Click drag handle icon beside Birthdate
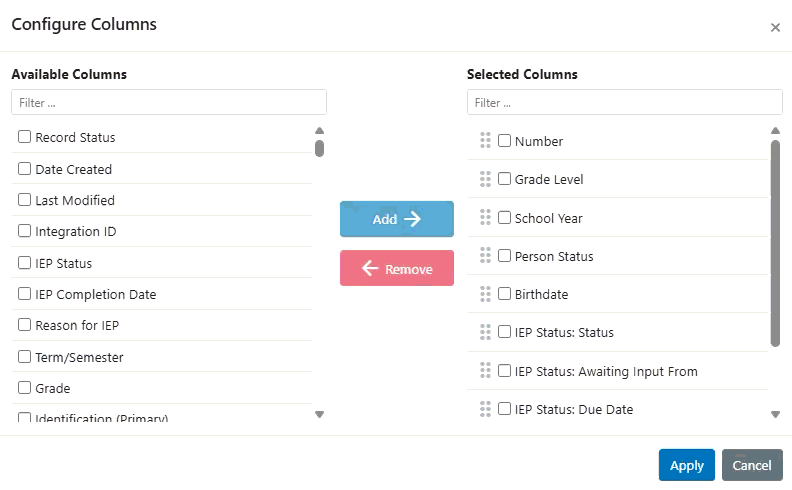This screenshot has height=490, width=792. [485, 294]
